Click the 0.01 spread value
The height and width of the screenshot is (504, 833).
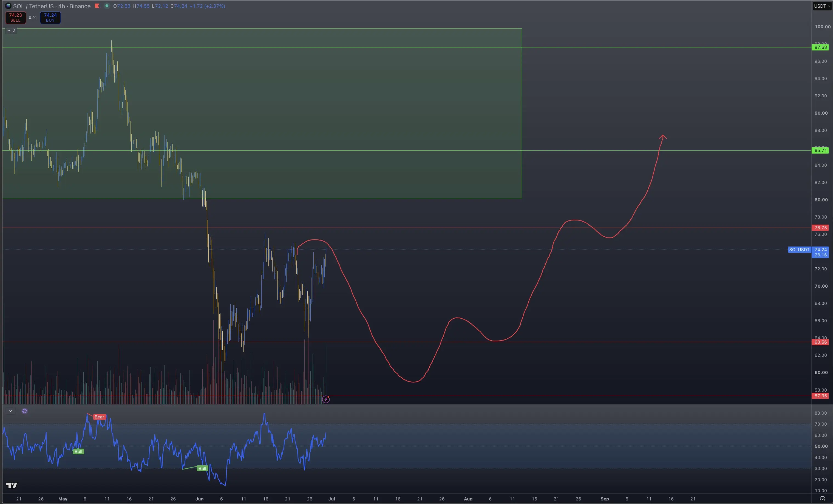(33, 18)
